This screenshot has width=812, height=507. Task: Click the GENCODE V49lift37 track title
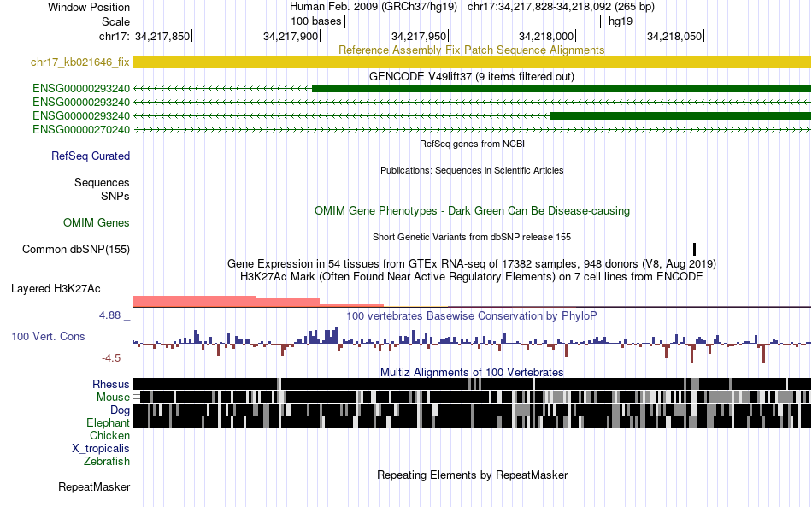(471, 77)
